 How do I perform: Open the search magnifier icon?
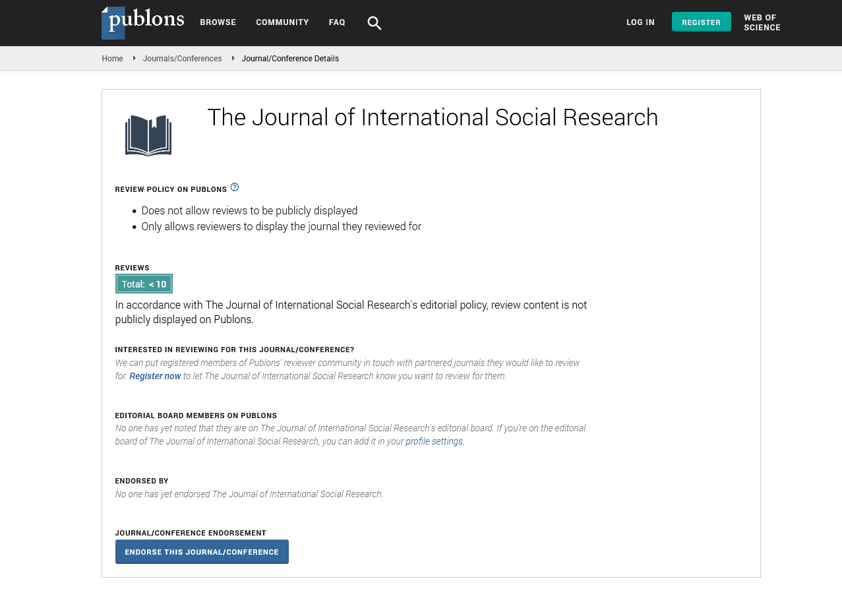click(374, 23)
